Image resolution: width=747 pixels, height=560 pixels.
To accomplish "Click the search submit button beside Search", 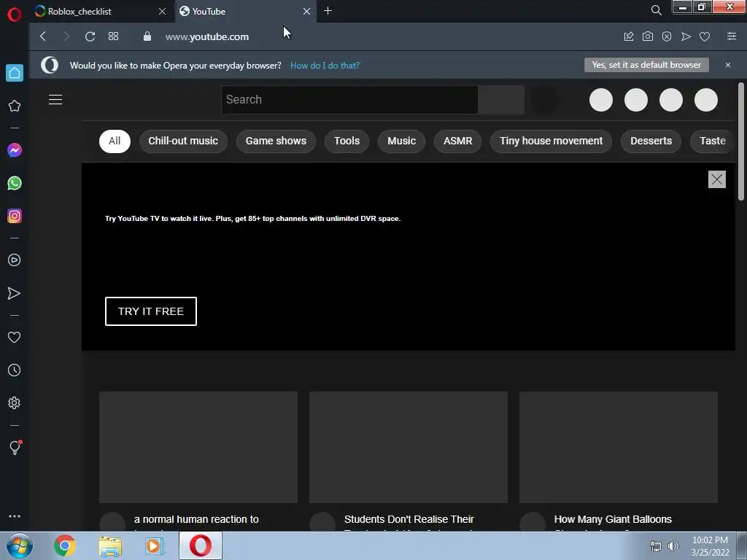I will pyautogui.click(x=501, y=99).
